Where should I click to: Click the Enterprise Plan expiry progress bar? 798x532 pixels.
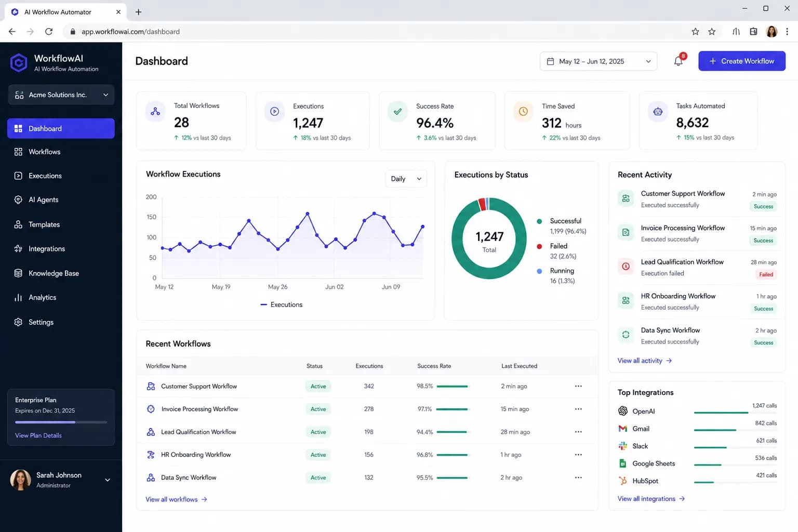[61, 422]
